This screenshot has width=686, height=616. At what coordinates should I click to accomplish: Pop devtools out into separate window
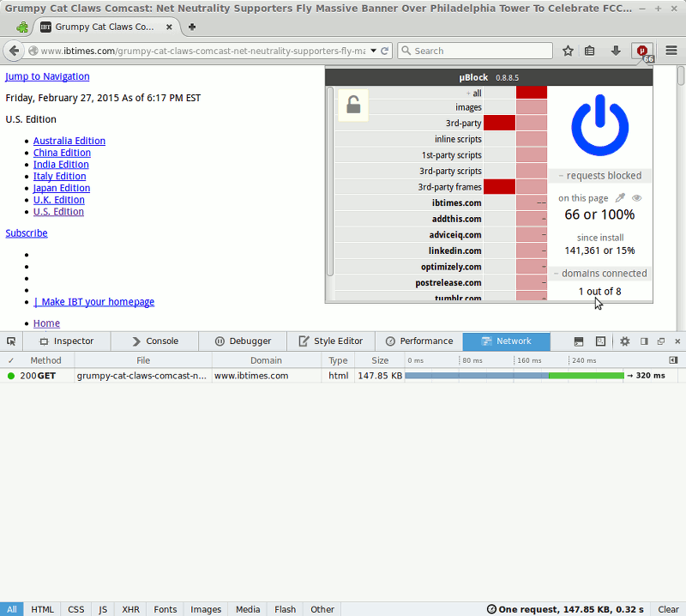tap(661, 341)
